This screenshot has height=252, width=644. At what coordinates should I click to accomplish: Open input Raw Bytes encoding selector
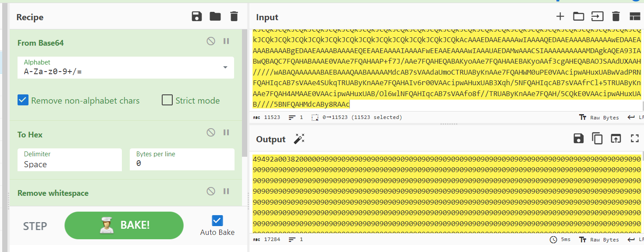(x=599, y=118)
